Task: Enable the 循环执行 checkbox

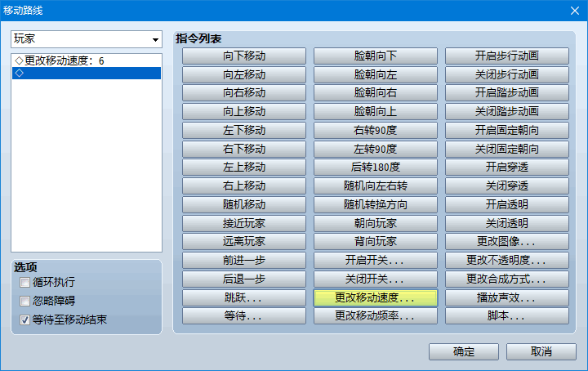Action: click(x=24, y=282)
